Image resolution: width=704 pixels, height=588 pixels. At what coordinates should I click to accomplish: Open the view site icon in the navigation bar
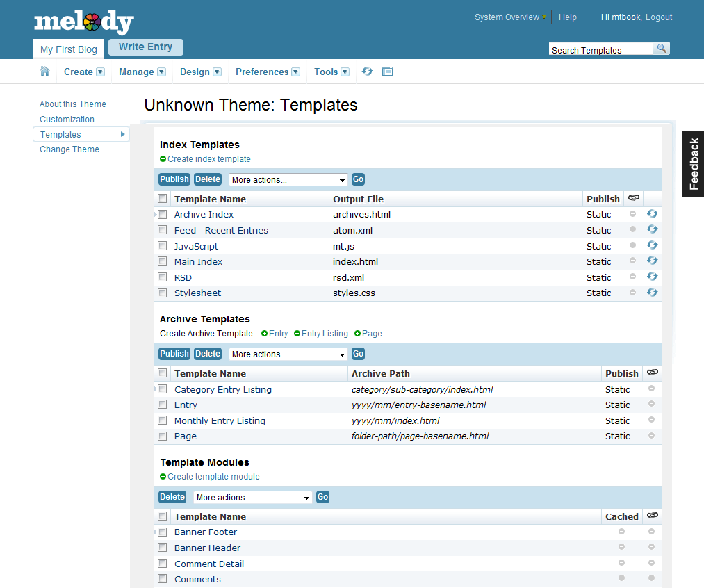pos(387,72)
